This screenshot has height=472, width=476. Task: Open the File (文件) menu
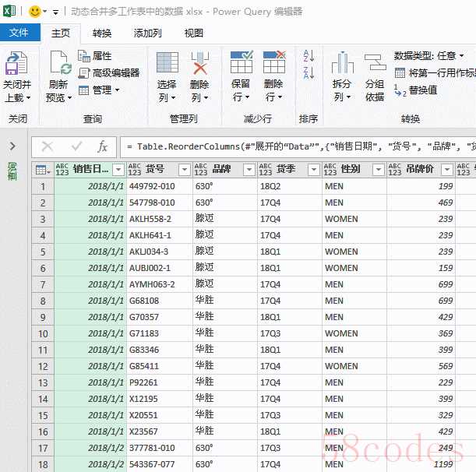point(19,33)
